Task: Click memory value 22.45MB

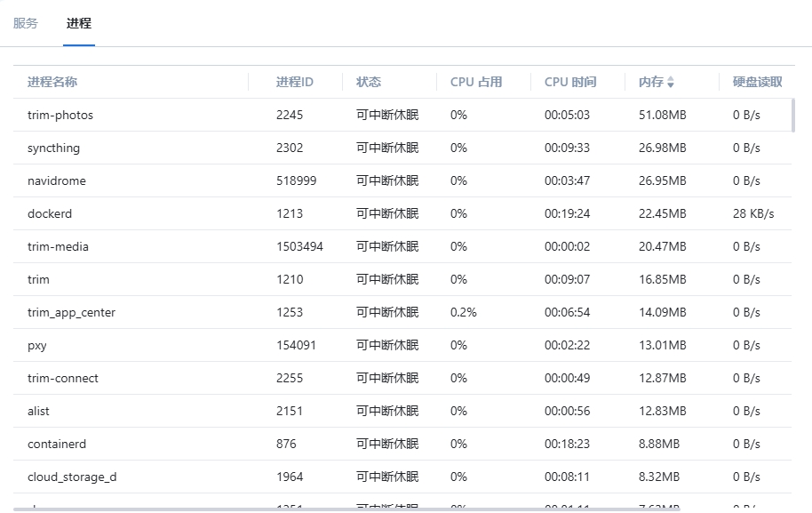Action: pos(663,213)
